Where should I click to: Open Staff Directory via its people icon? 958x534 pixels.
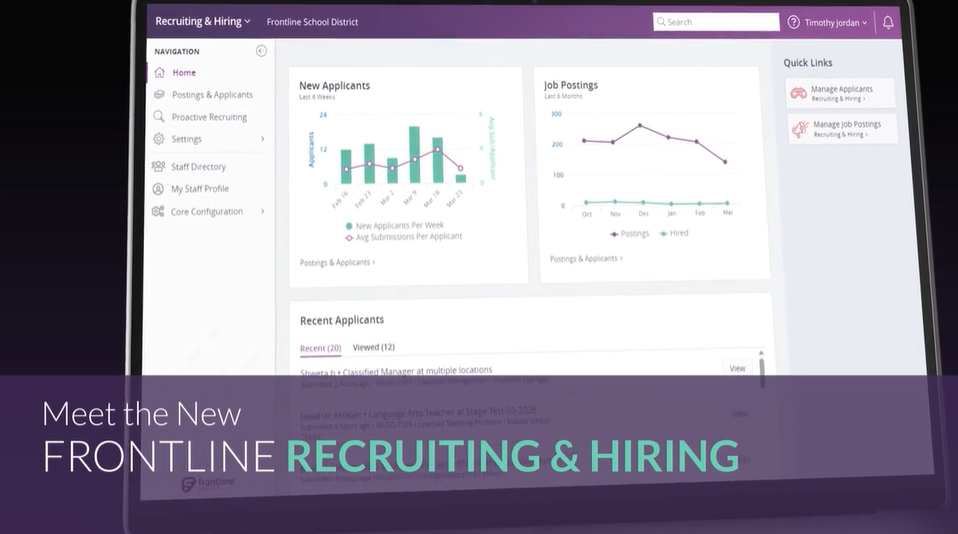pos(158,167)
